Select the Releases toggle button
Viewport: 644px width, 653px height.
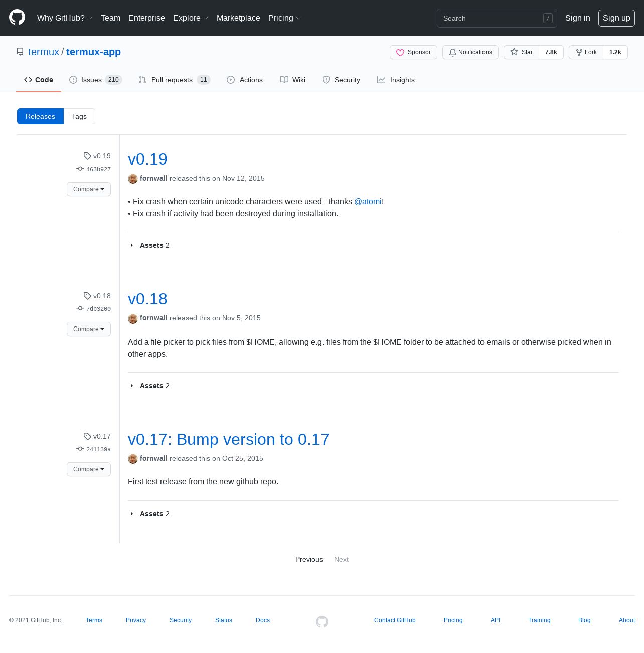point(40,116)
